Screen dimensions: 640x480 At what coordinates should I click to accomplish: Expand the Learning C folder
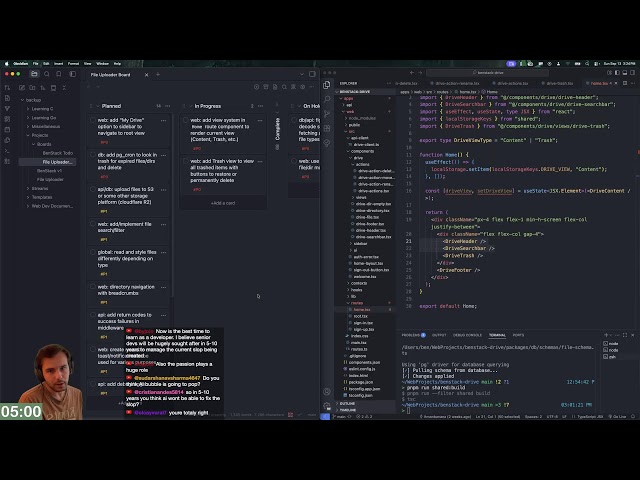point(28,109)
